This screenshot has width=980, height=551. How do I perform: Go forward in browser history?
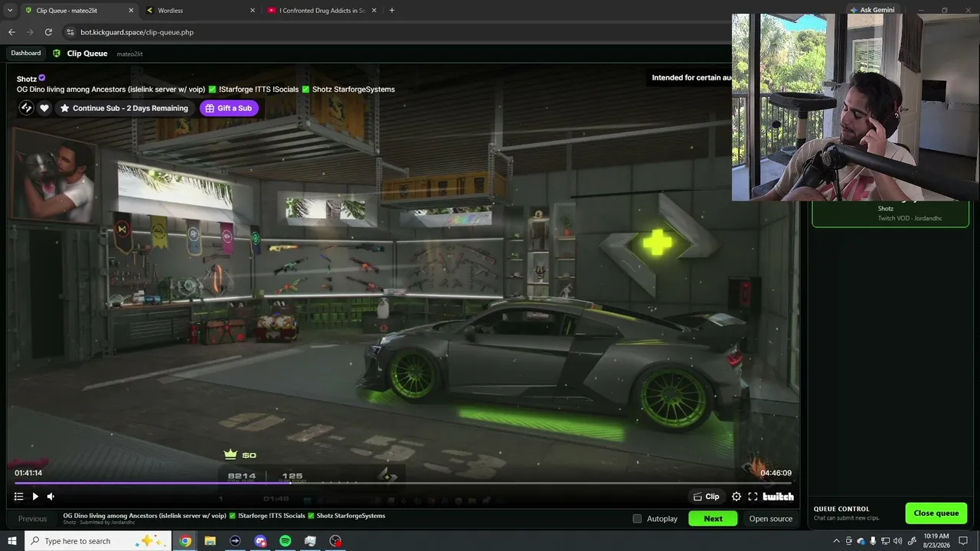(30, 32)
